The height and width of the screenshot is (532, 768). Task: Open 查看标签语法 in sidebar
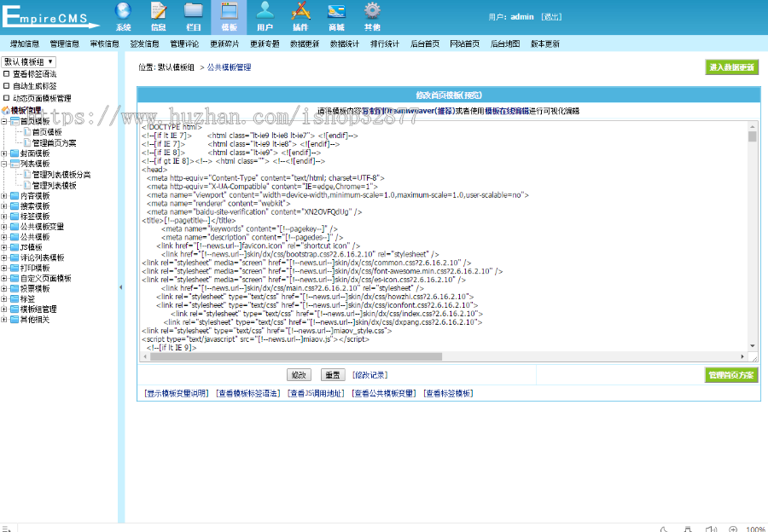pos(34,74)
